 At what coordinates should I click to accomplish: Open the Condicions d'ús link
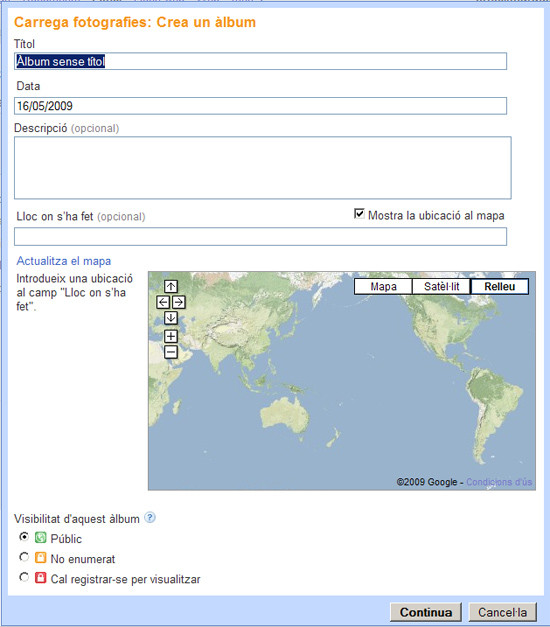499,482
